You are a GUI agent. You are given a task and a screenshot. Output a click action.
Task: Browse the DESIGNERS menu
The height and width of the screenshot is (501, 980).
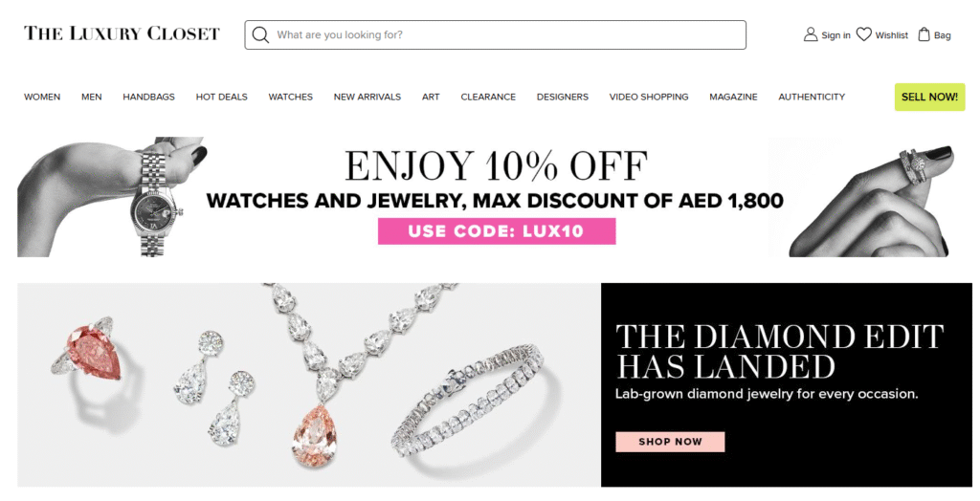click(x=563, y=97)
